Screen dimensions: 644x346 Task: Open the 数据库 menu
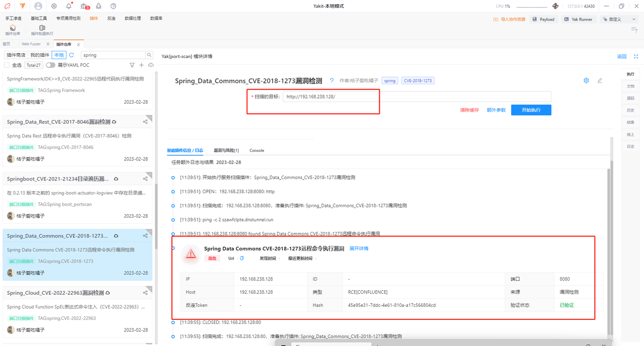(x=156, y=18)
